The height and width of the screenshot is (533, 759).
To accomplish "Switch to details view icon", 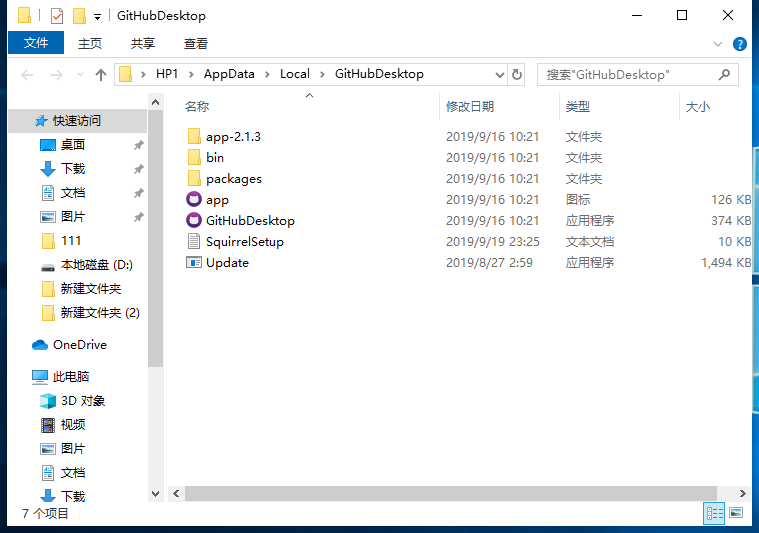I will pos(714,513).
